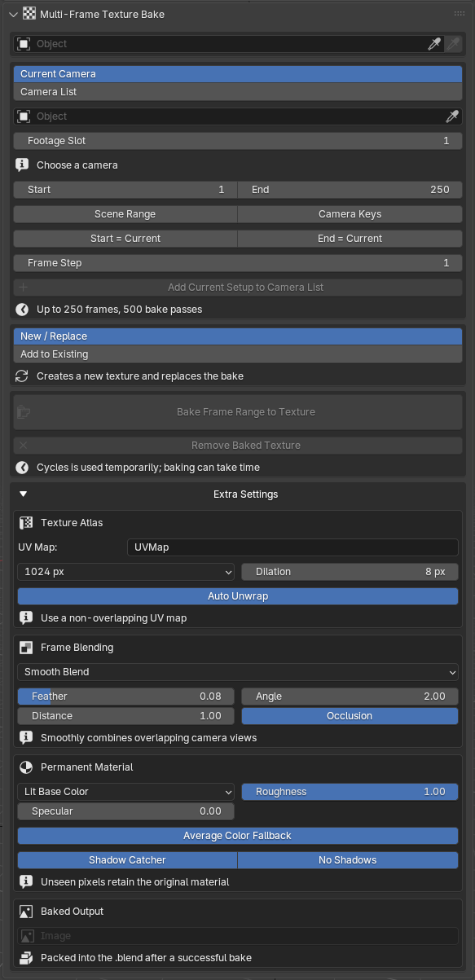Open the camera Object selector field
Image resolution: width=475 pixels, height=980 pixels.
[x=238, y=116]
